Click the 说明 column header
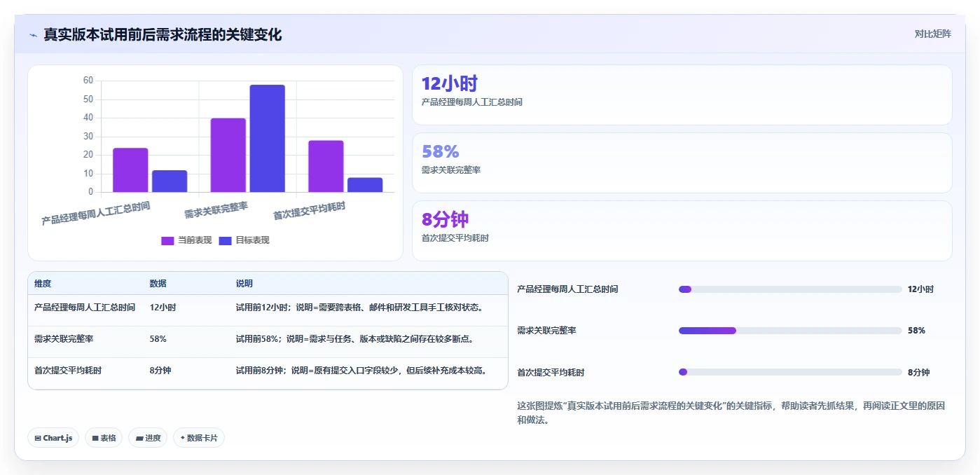Image resolution: width=980 pixels, height=475 pixels. 244,284
